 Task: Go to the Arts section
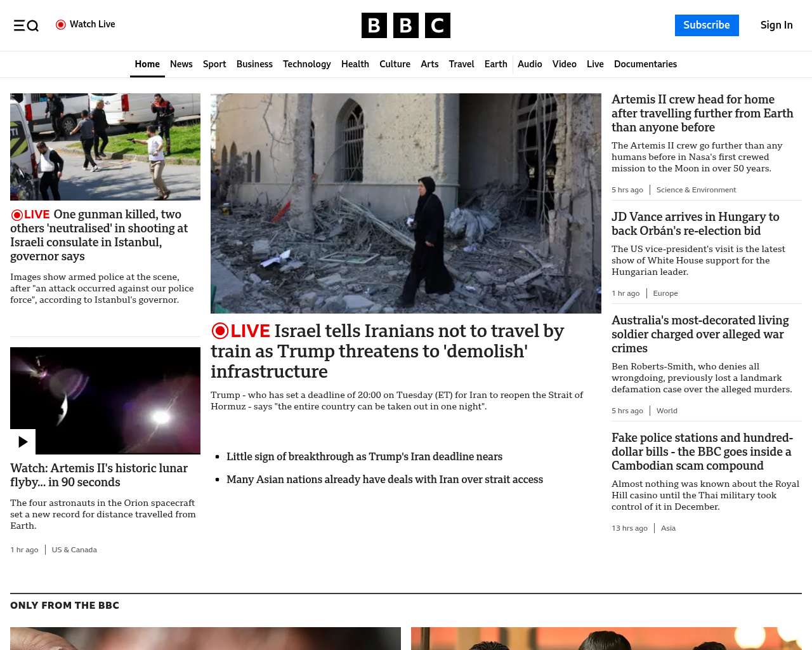429,64
